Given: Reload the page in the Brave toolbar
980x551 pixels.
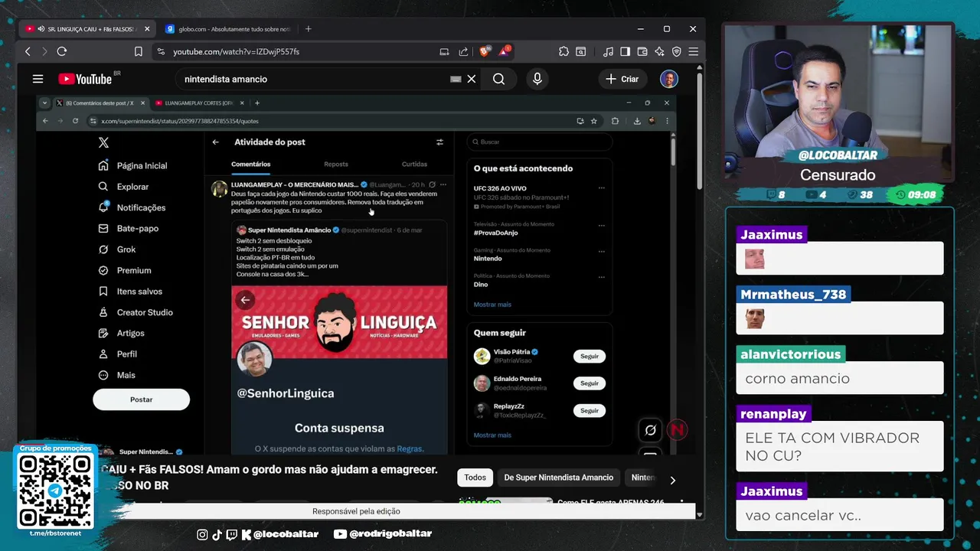Looking at the screenshot, I should [x=62, y=51].
